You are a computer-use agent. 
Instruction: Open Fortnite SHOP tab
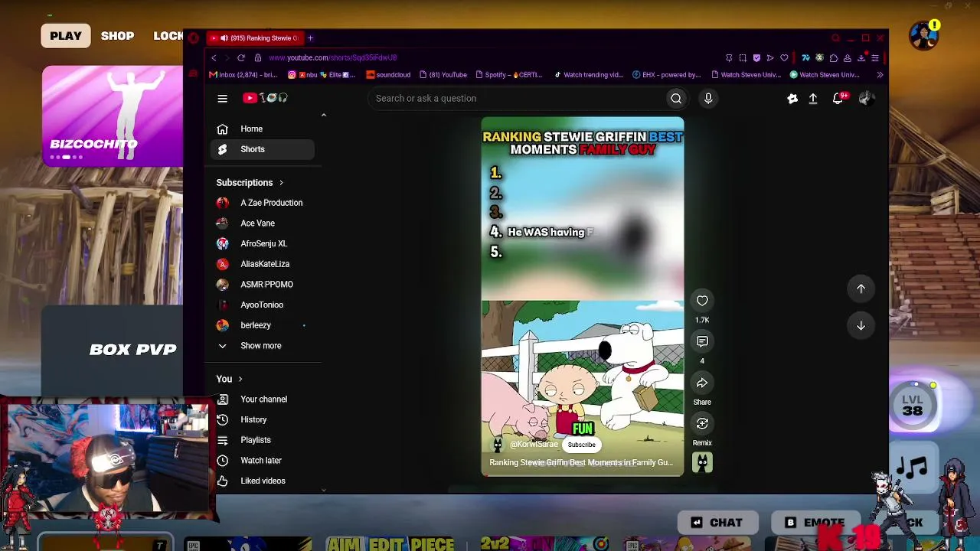pos(117,36)
